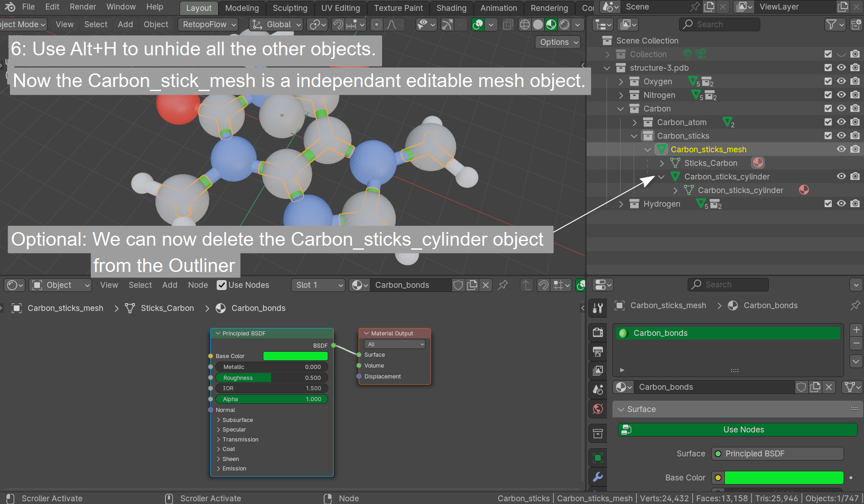
Task: Toggle Use Nodes checkbox in node editor
Action: click(222, 285)
